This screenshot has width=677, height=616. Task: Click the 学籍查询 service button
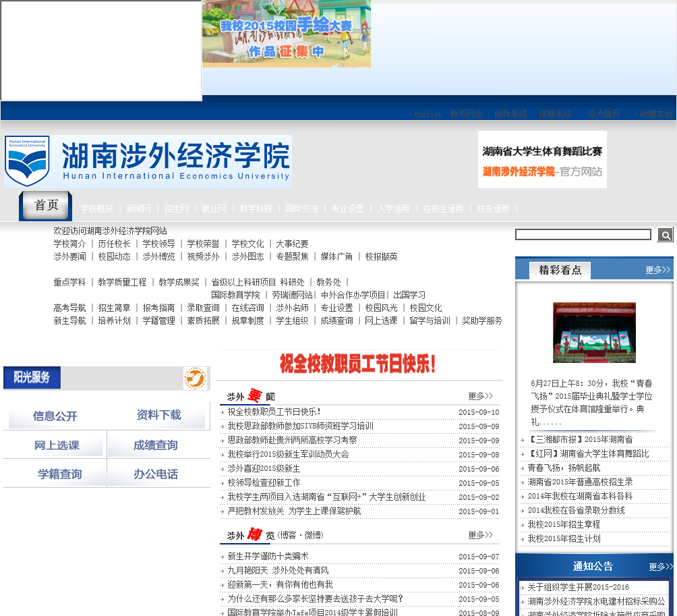pos(59,474)
